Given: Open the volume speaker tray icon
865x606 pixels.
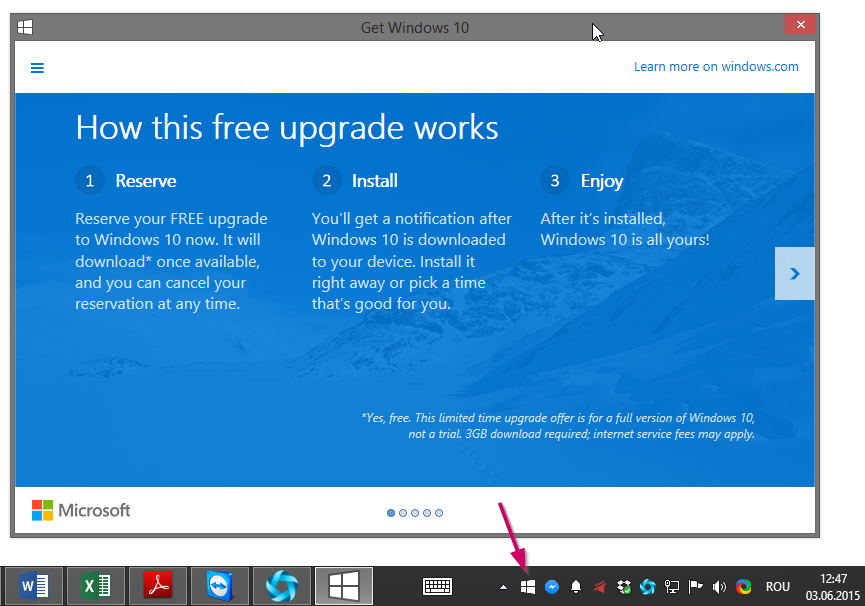Looking at the screenshot, I should (x=719, y=587).
